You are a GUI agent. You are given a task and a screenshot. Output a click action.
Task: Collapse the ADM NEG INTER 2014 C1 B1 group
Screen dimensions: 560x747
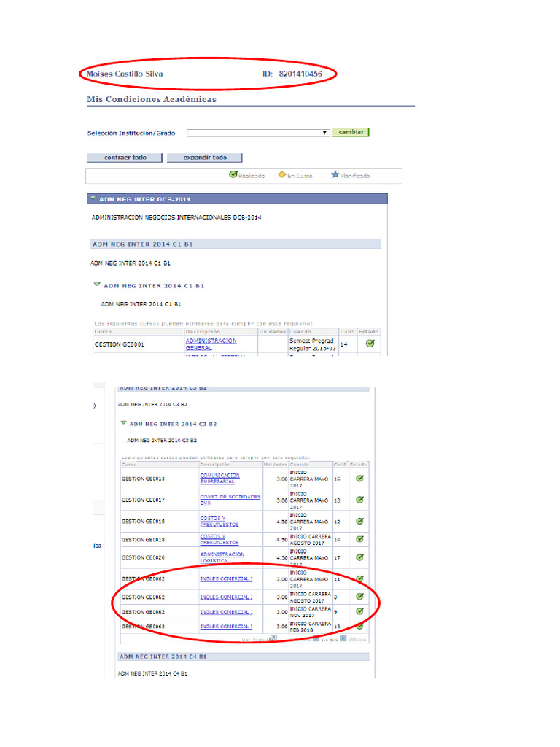pyautogui.click(x=97, y=285)
